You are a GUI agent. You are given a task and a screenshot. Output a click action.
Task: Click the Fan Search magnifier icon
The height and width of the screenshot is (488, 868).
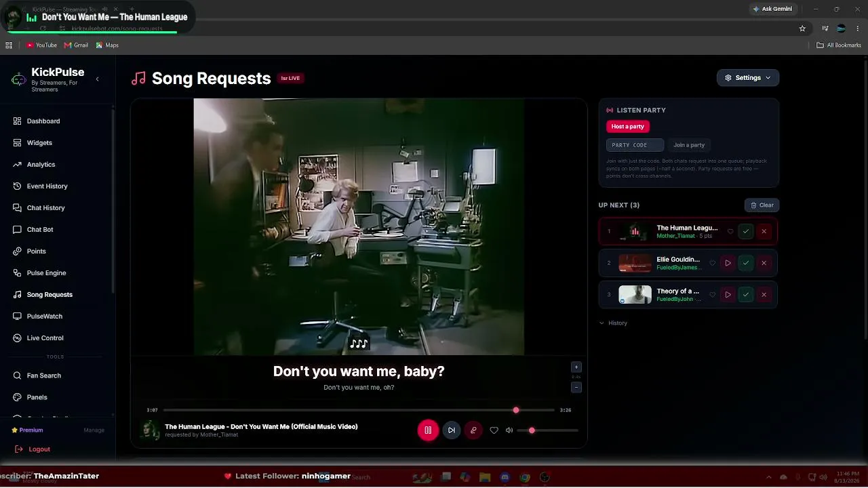click(x=17, y=375)
